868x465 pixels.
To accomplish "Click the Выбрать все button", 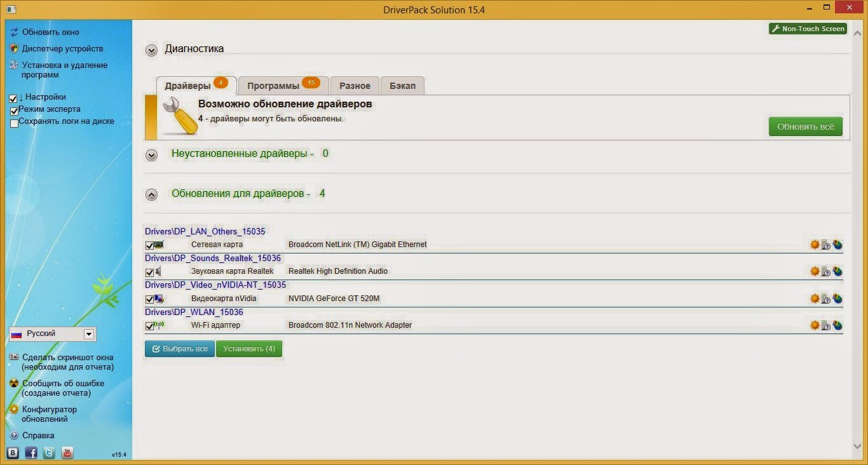I will click(180, 349).
